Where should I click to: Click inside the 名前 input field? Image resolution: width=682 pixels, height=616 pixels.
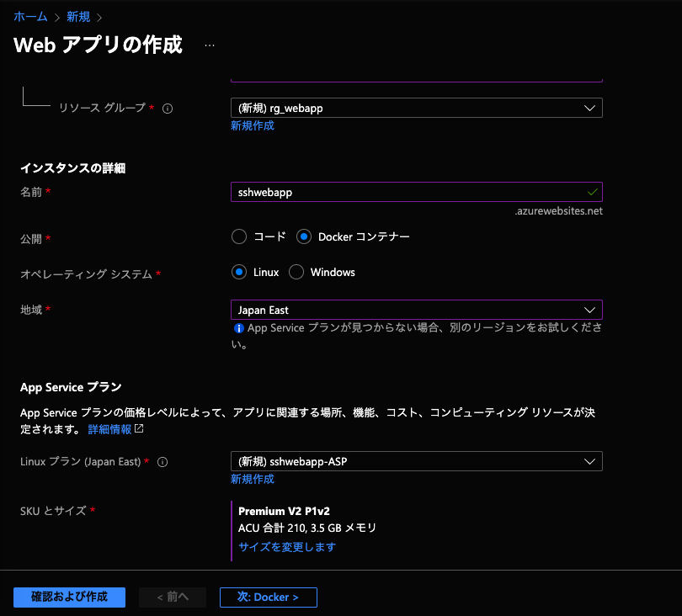coord(379,192)
